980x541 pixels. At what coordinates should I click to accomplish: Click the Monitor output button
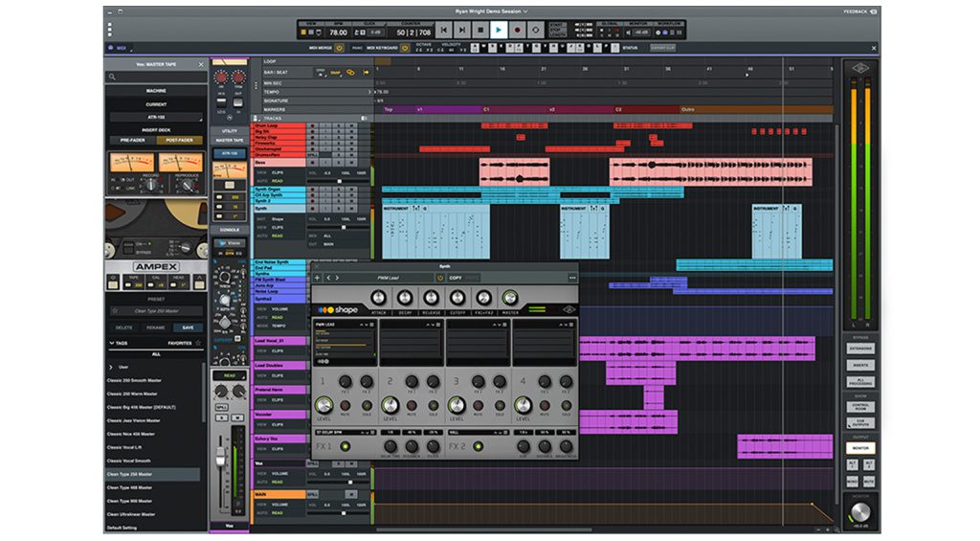[859, 448]
